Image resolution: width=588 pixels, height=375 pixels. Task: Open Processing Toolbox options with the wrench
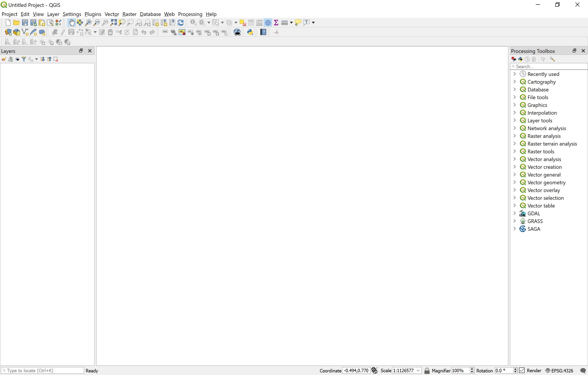pyautogui.click(x=553, y=59)
